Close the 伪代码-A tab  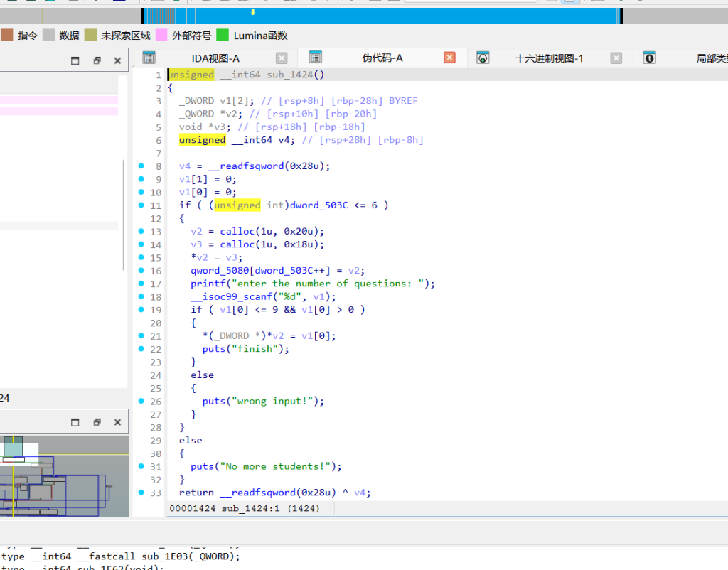pyautogui.click(x=449, y=58)
